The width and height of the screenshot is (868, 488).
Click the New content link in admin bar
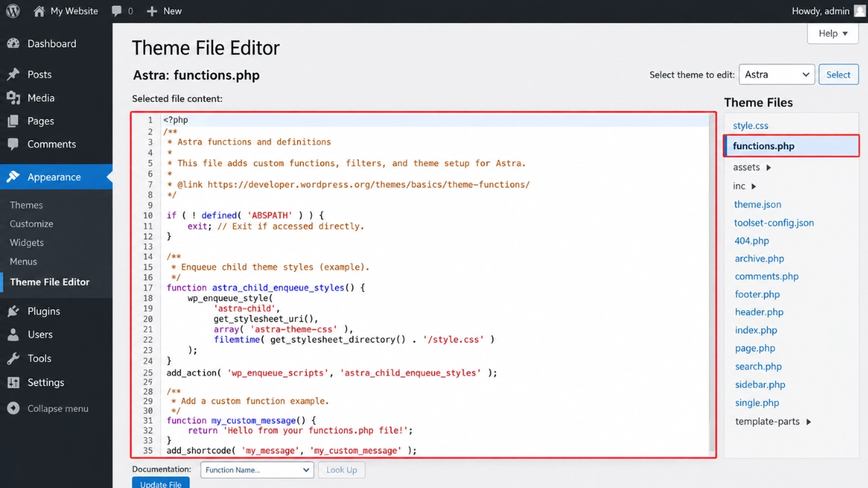pos(172,11)
